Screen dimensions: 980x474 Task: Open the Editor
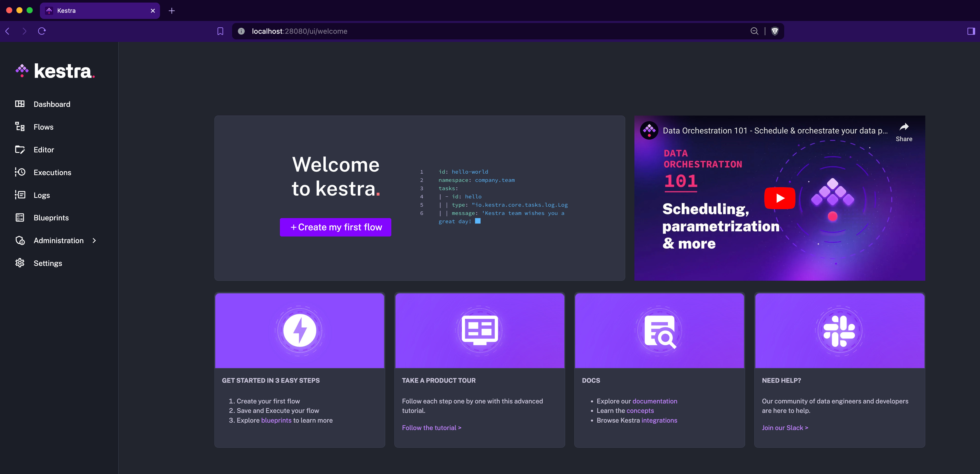tap(44, 150)
